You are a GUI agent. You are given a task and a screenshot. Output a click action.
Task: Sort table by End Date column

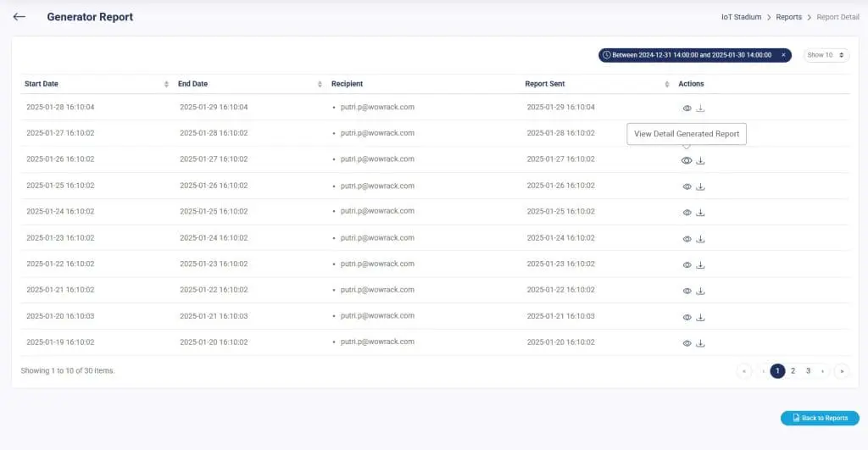[320, 84]
